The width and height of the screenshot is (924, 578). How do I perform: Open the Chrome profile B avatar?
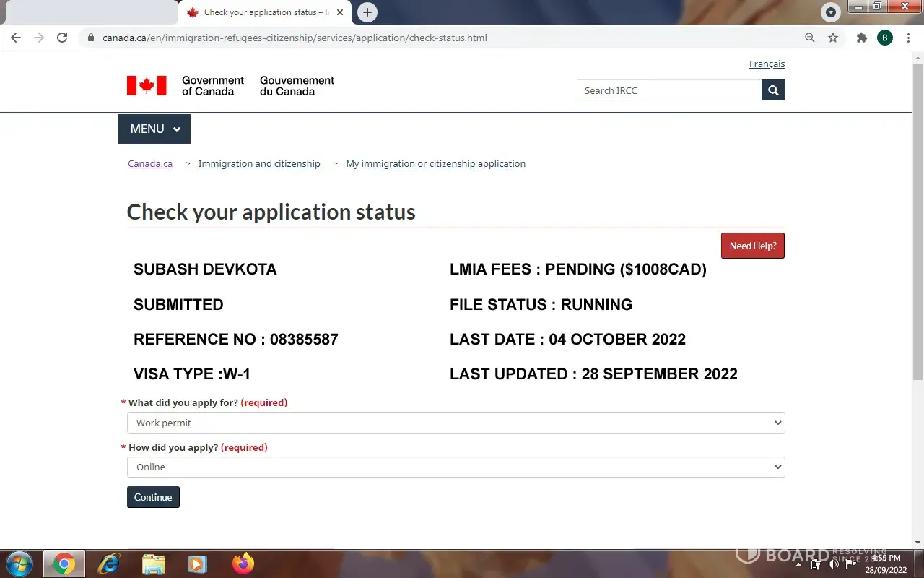coord(885,38)
